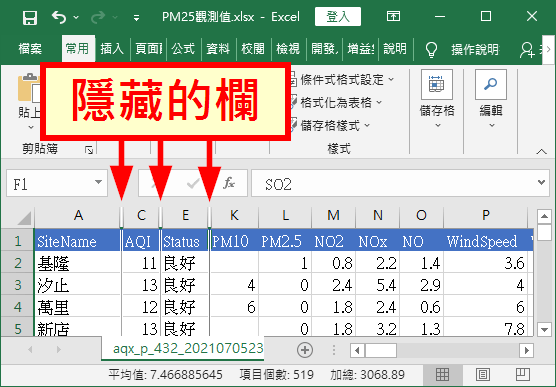Click the cell containing 汐止

(77, 285)
